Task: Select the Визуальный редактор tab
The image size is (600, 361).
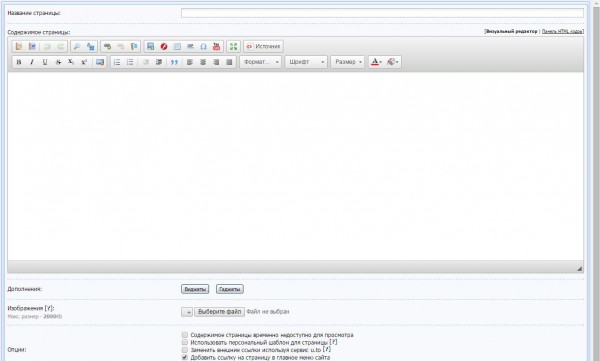Action: pos(512,31)
